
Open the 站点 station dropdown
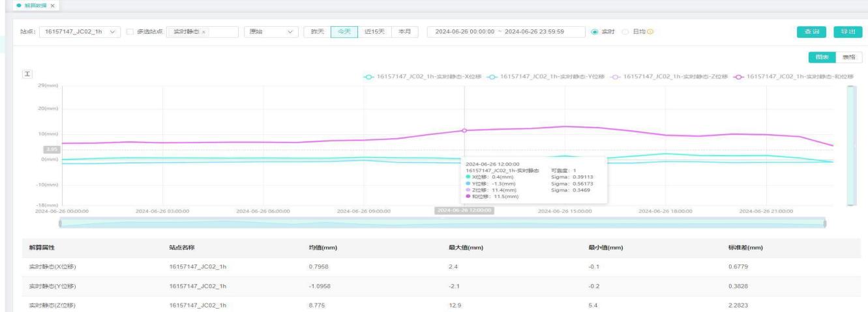tap(80, 31)
